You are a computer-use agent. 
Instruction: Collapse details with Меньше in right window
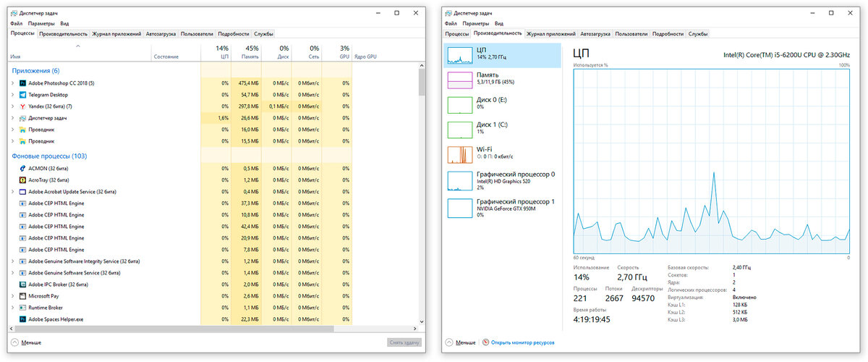pyautogui.click(x=460, y=342)
